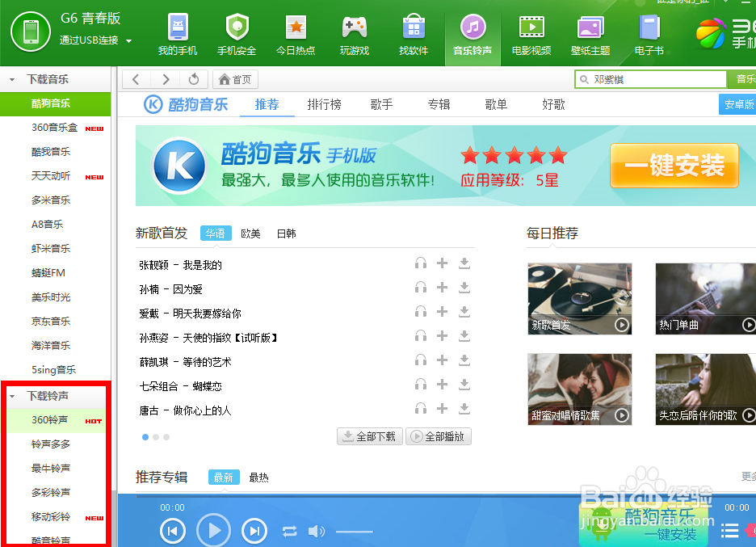
Task: Adjust the volume slider
Action: click(x=355, y=532)
